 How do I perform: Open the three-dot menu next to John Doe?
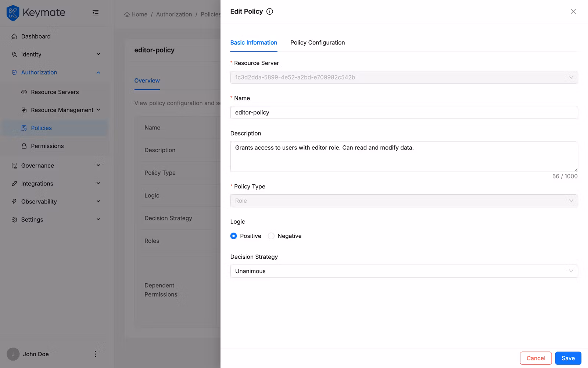tap(95, 354)
